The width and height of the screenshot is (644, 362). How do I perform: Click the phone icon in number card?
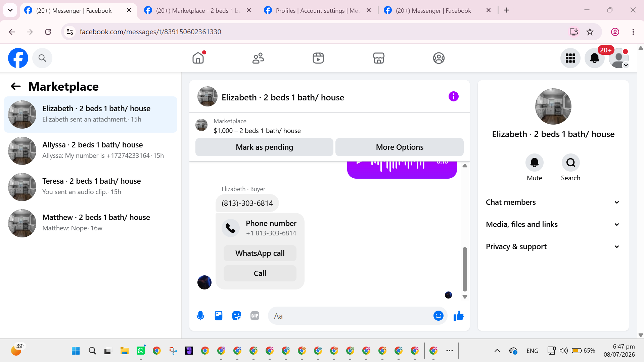[x=231, y=228]
